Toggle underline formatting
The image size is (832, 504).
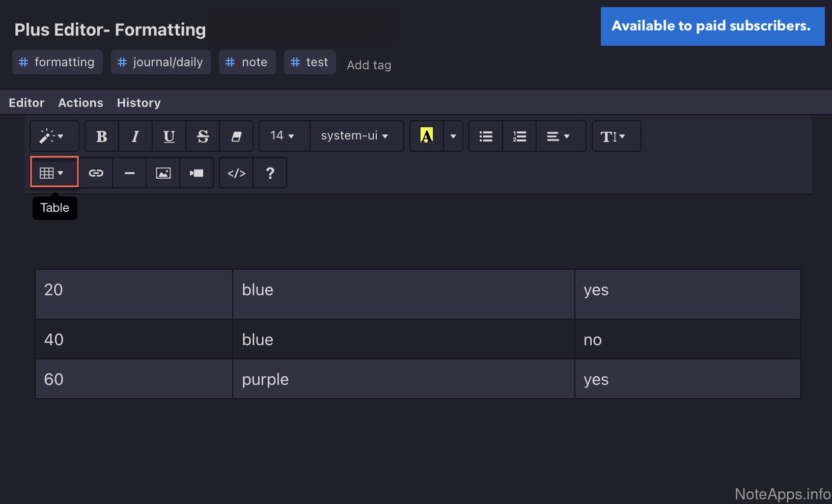coord(169,136)
